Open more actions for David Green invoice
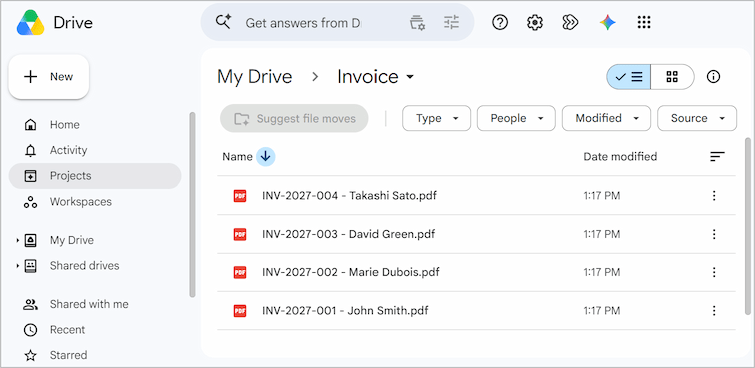 click(714, 234)
